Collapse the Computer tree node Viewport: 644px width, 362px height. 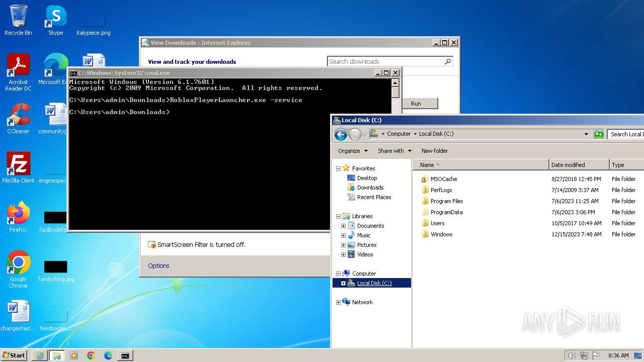pyautogui.click(x=338, y=274)
